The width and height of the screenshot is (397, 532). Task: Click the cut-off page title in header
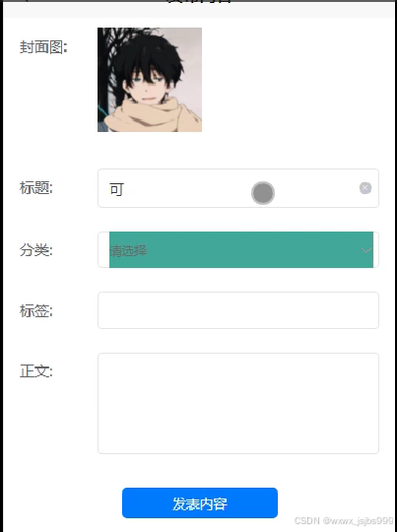(200, 2)
